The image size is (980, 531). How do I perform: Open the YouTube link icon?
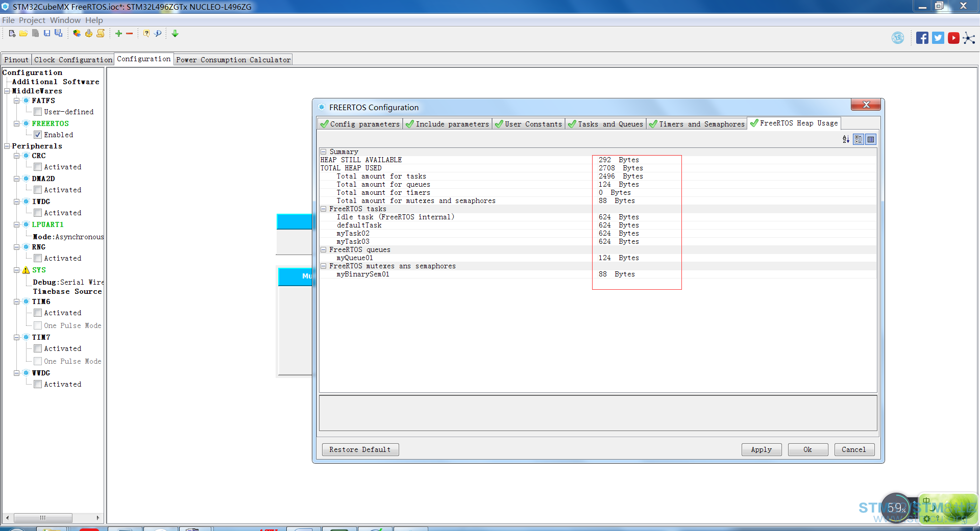tap(953, 38)
